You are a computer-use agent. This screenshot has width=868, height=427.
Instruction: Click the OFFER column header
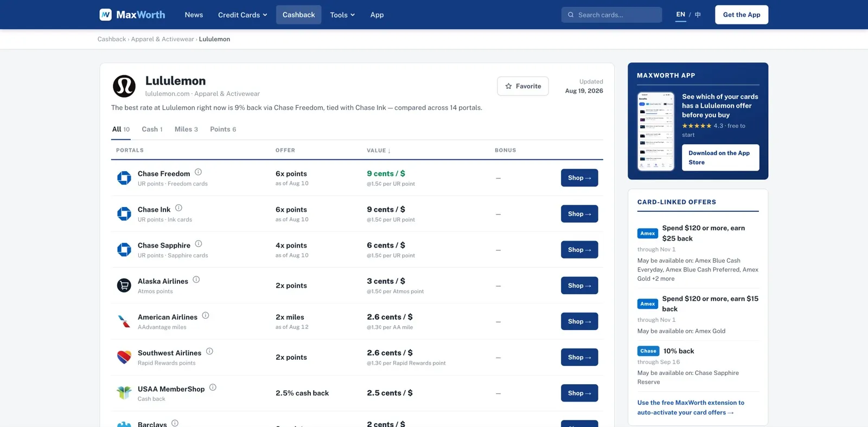pyautogui.click(x=285, y=151)
